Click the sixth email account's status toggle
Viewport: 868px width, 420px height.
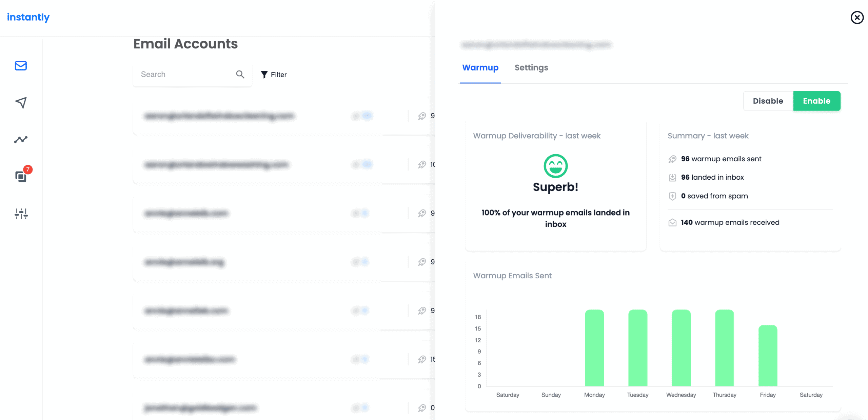pos(360,359)
